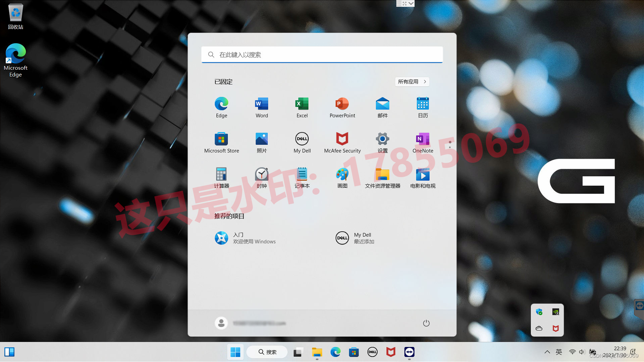
Task: Launch OneNote from pinned apps
Action: pos(423,143)
